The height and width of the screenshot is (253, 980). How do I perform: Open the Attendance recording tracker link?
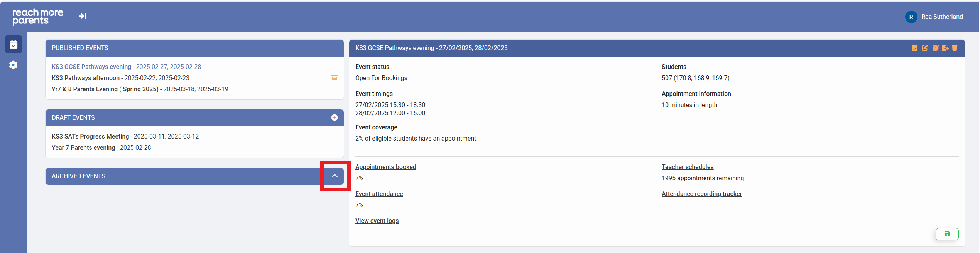tap(701, 194)
